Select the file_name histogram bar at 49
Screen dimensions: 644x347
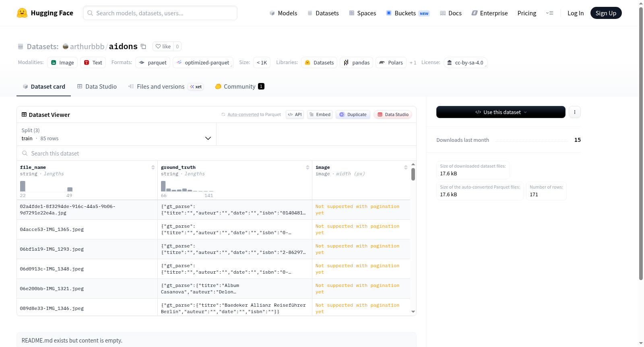pos(70,189)
